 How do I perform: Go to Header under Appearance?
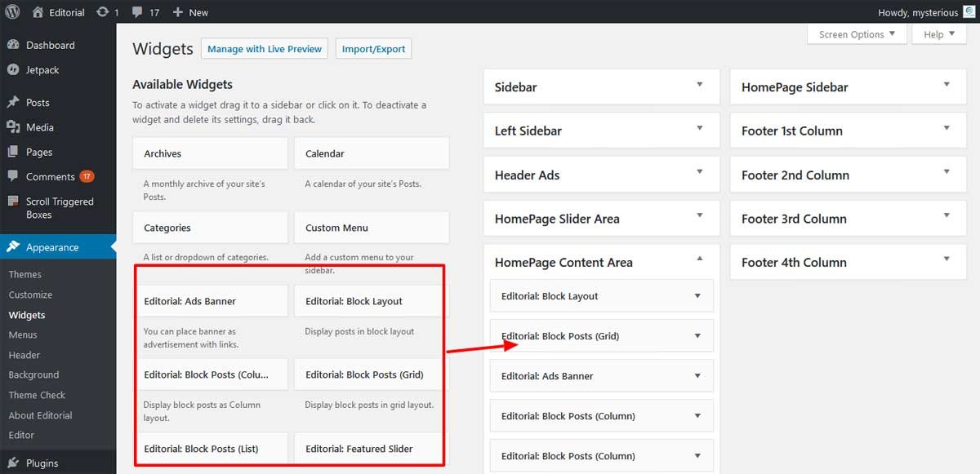24,355
